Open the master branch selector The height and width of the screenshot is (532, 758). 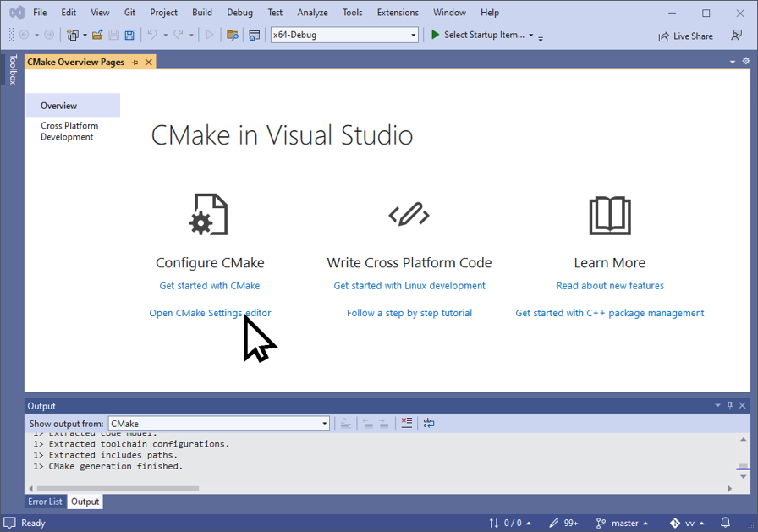tap(622, 523)
